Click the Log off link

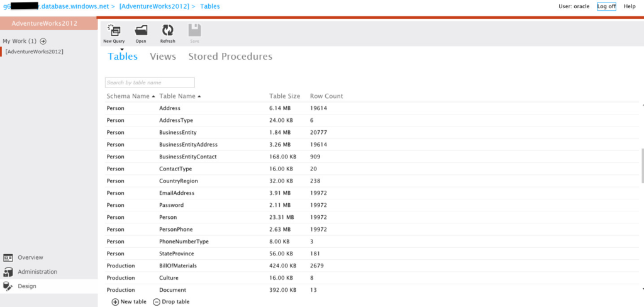606,6
